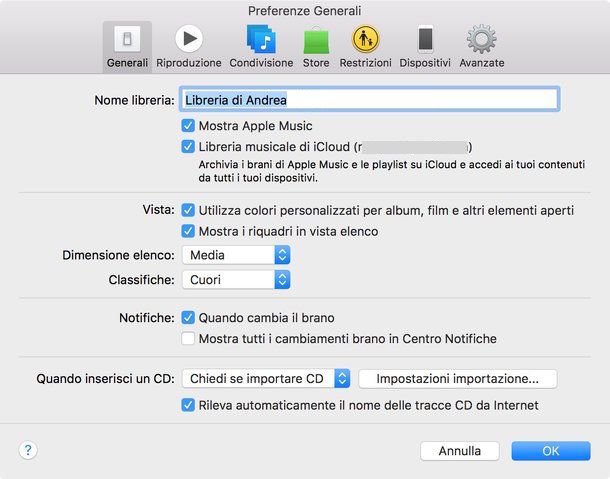Screen dimensions: 610x479
Task: Enable Mostra tutti i cambiamenti brano checkbox
Action: pos(188,339)
